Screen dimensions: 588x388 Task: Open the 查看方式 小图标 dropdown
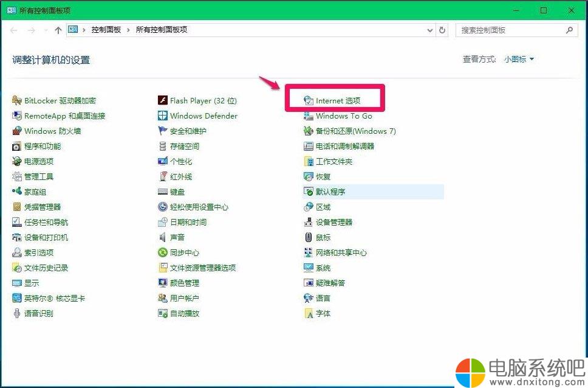[519, 60]
